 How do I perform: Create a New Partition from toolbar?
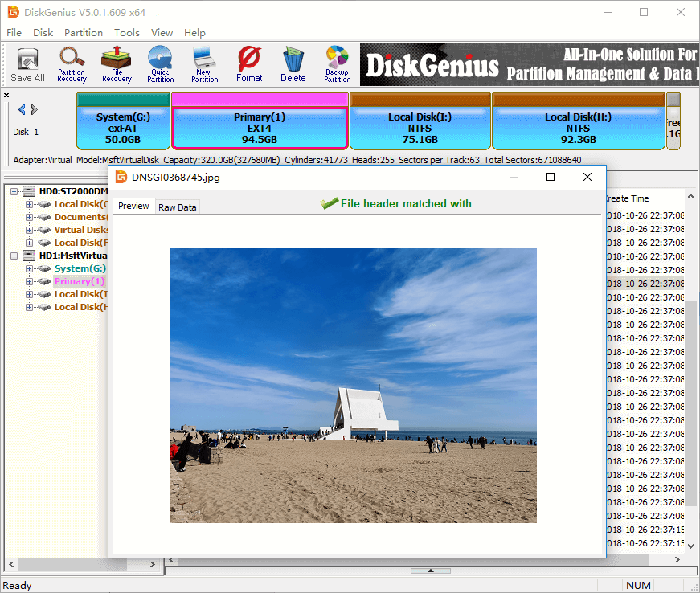[x=204, y=64]
